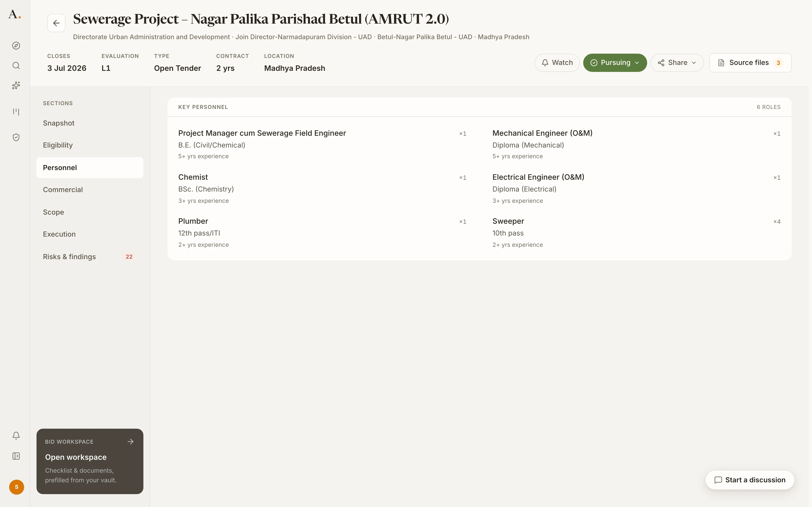Open the search magnifier icon in sidebar
This screenshot has height=507, width=812.
16,65
